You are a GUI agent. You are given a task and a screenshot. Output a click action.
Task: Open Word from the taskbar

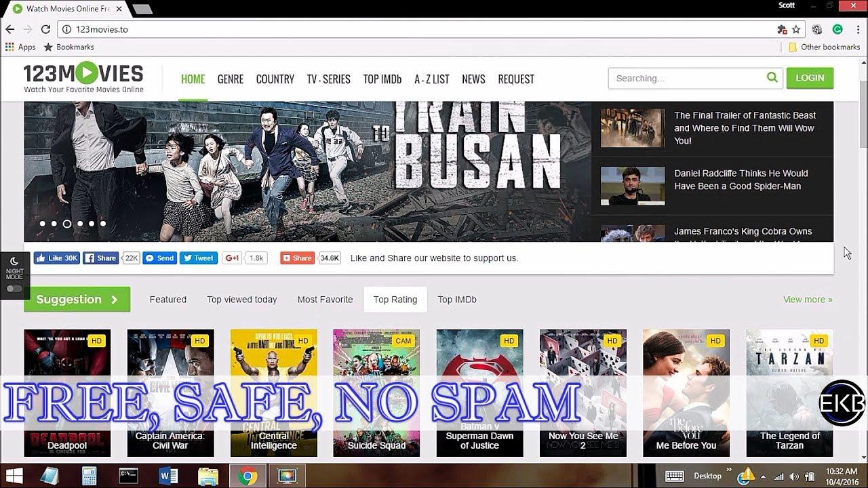[x=167, y=476]
